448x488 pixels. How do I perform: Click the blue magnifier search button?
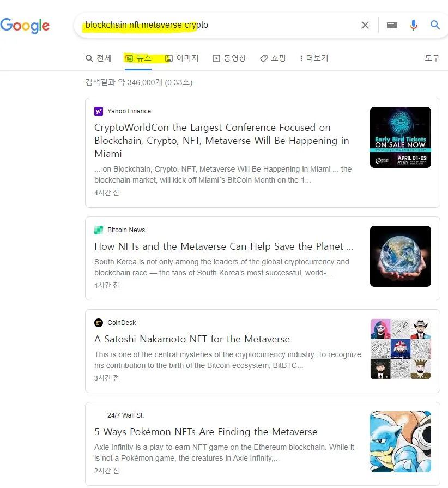(435, 25)
